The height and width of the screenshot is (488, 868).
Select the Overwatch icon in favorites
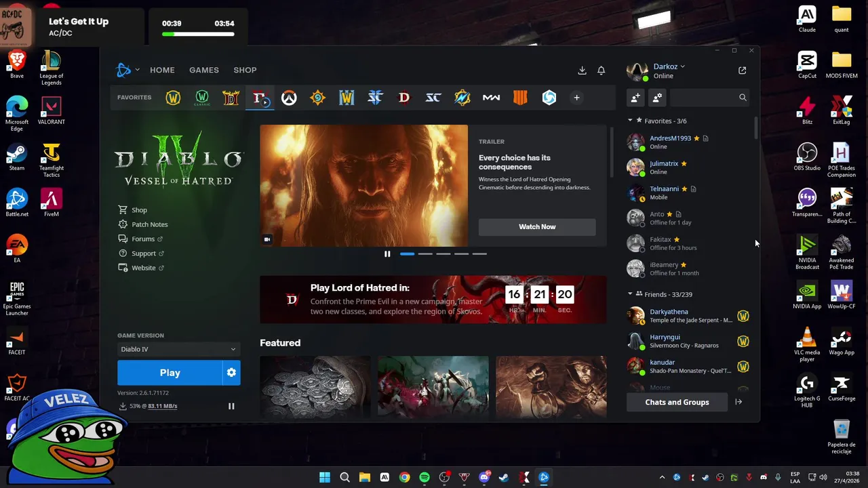click(x=289, y=98)
